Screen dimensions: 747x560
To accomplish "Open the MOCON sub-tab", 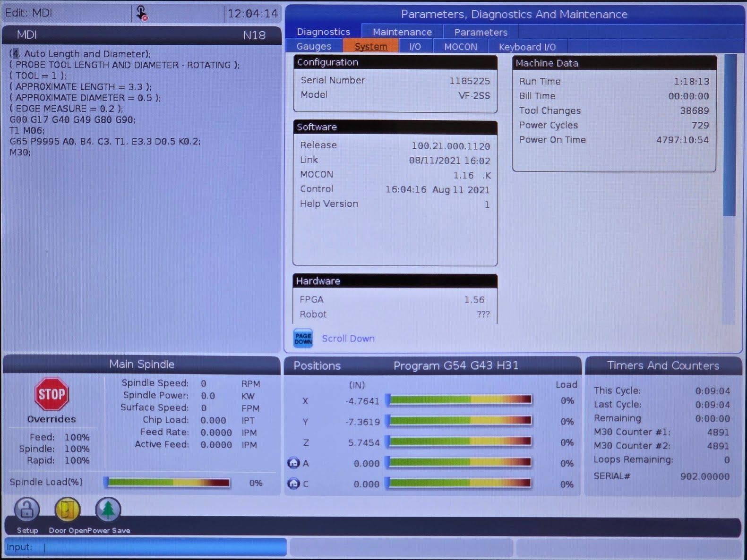I will click(x=460, y=46).
